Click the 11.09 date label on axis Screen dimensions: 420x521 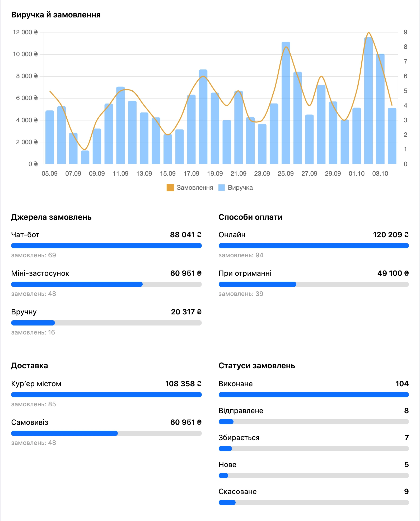(120, 174)
